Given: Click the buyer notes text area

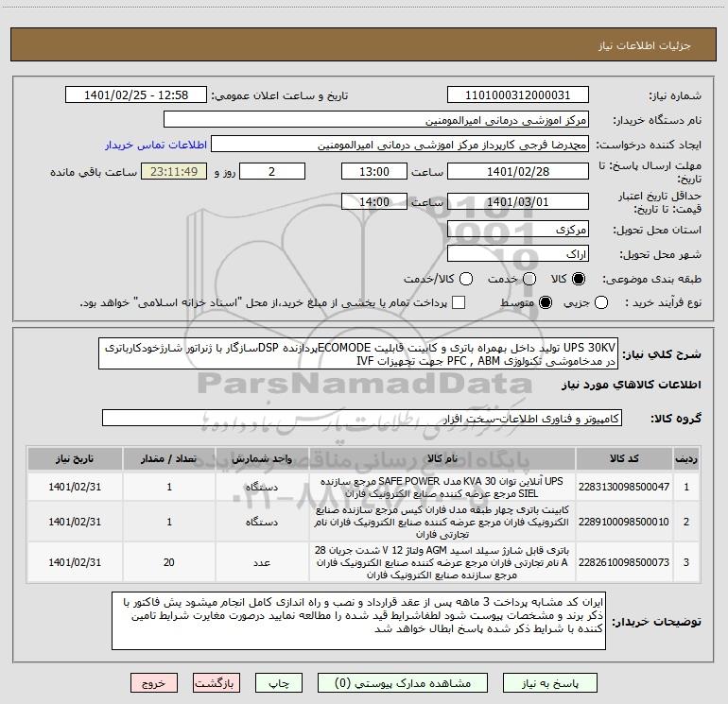Looking at the screenshot, I should (x=359, y=621).
